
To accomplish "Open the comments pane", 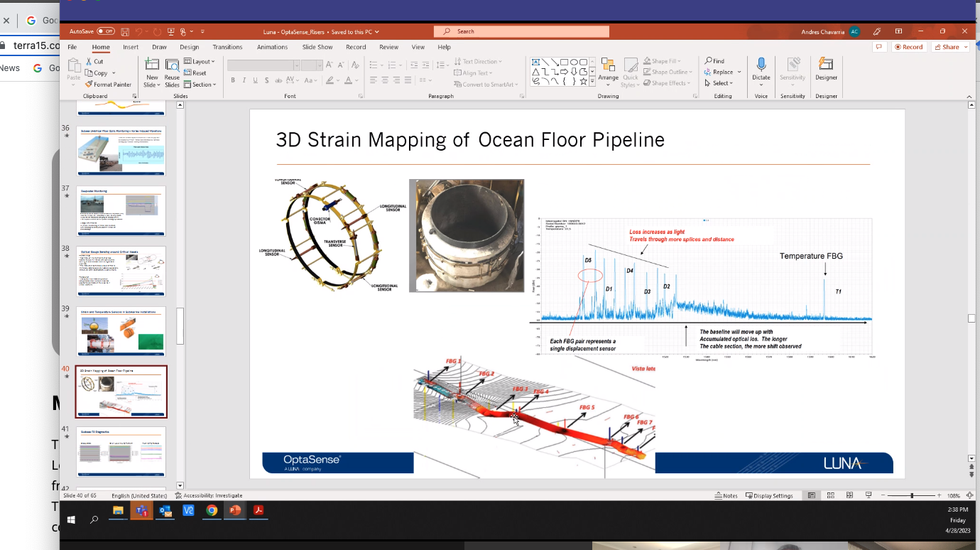I will pyautogui.click(x=880, y=47).
